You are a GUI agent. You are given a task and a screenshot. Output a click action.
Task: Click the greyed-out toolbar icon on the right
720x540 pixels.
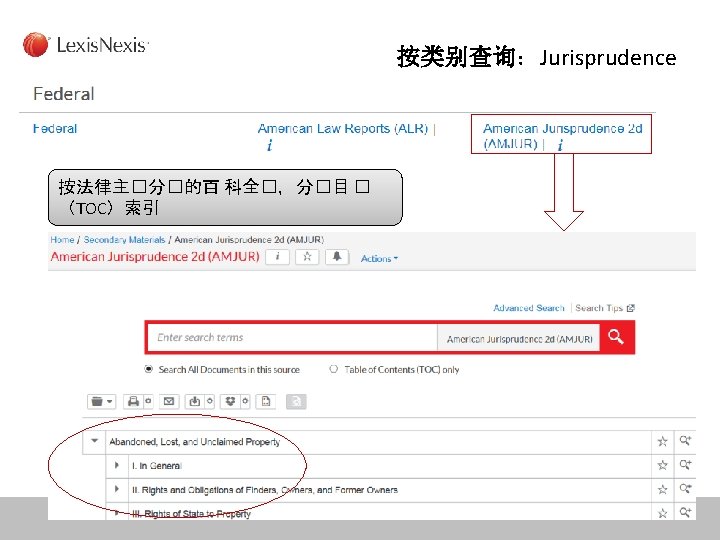point(296,401)
